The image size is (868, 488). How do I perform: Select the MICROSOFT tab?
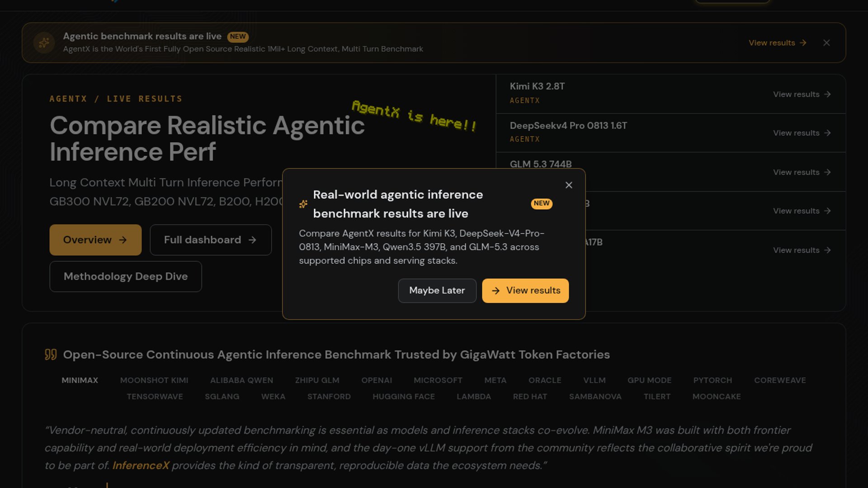coord(438,380)
